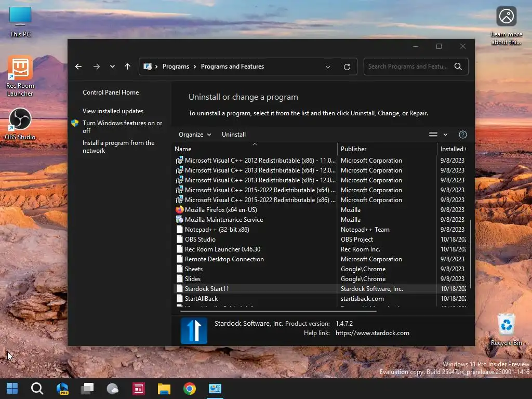Click the horizontal scrollbar under the list
Image resolution: width=532 pixels, height=399 pixels.
[x=278, y=311]
